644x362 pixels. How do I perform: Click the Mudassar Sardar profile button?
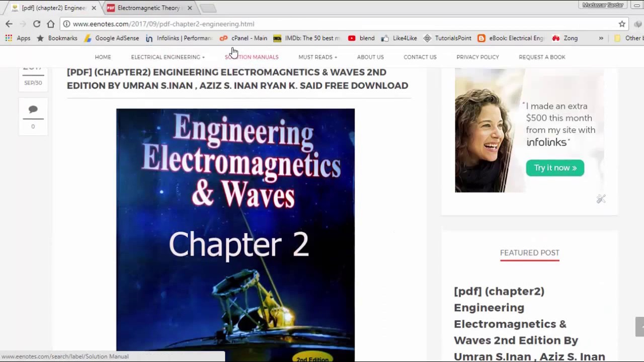(603, 5)
